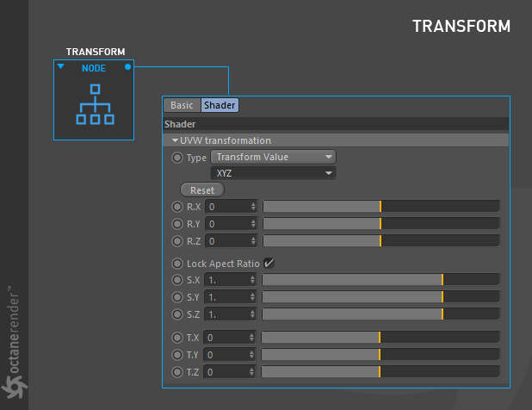Click the animation circle beside Type
The width and height of the screenshot is (532, 410).
[177, 158]
